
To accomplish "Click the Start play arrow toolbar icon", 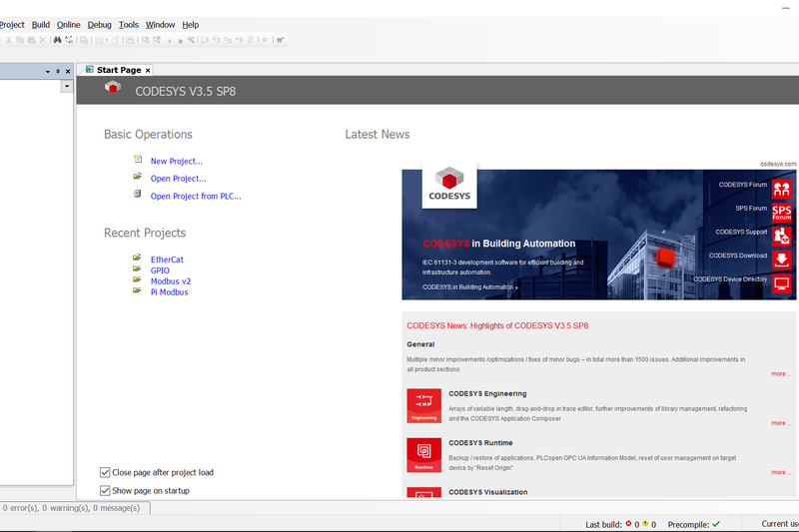I will tap(170, 41).
